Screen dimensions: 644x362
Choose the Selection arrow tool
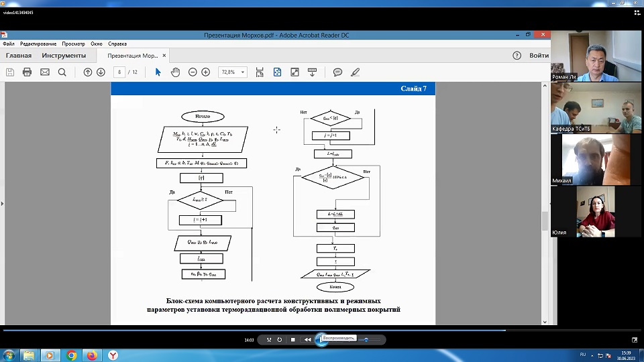[x=158, y=72]
